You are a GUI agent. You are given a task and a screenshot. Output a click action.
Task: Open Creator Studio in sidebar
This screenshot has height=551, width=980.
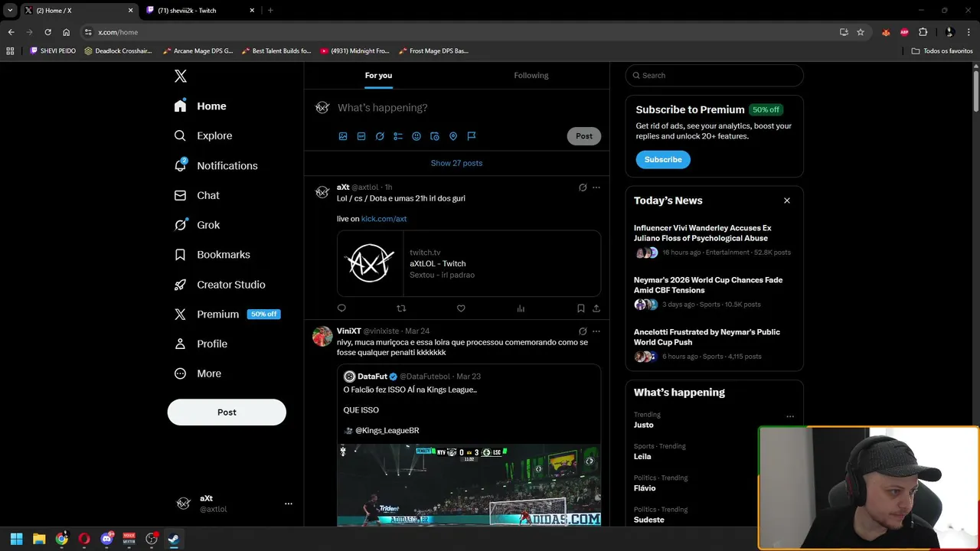220,285
